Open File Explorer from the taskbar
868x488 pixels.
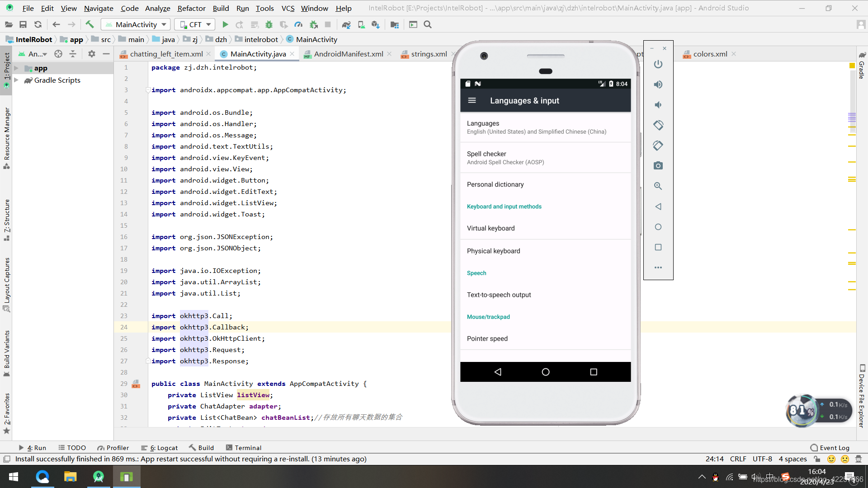click(70, 477)
